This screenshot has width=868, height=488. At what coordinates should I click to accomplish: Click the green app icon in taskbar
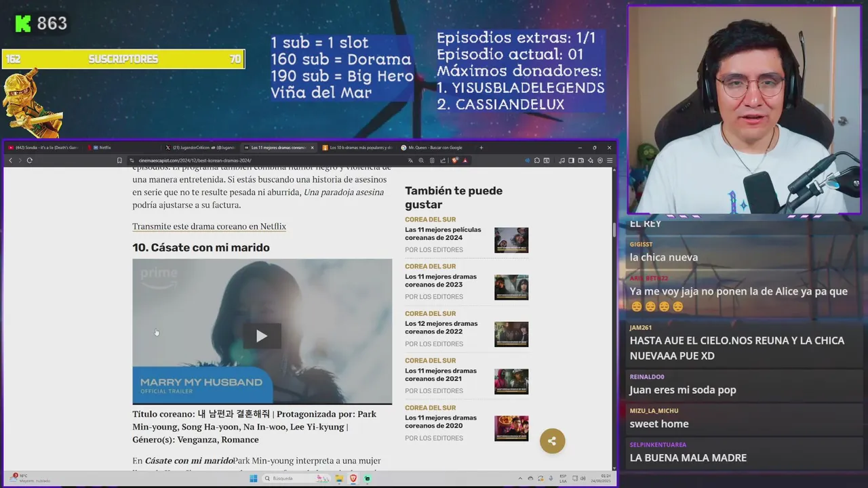click(368, 479)
